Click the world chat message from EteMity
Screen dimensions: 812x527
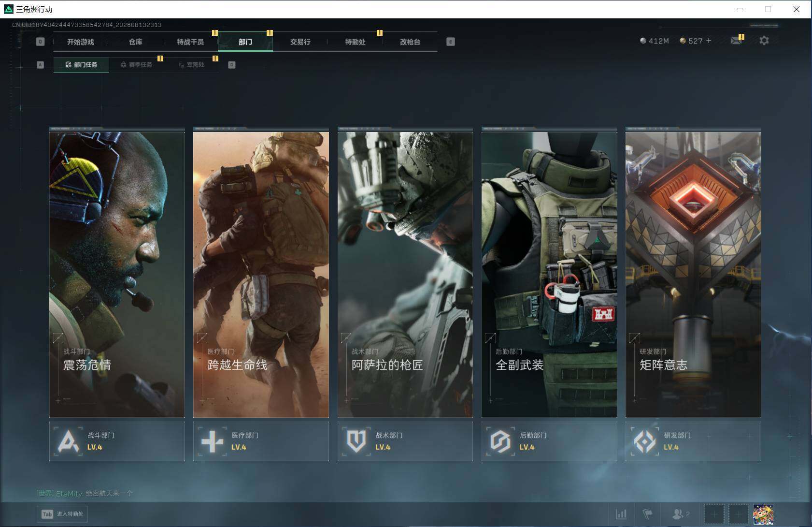(85, 493)
